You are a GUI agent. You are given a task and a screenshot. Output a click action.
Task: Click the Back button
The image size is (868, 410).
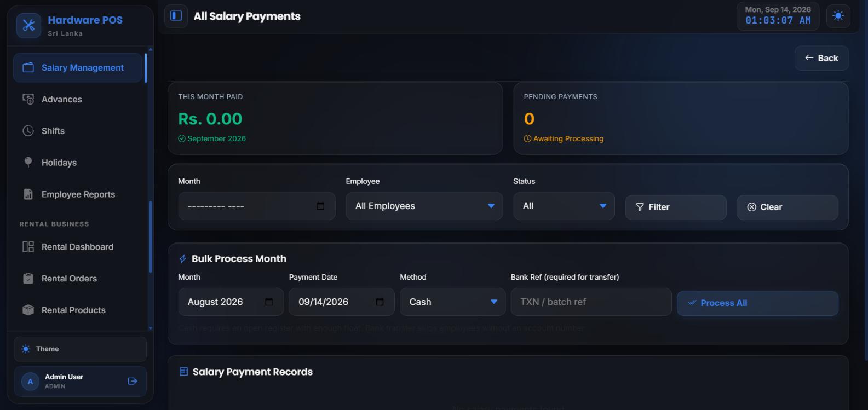pyautogui.click(x=821, y=58)
